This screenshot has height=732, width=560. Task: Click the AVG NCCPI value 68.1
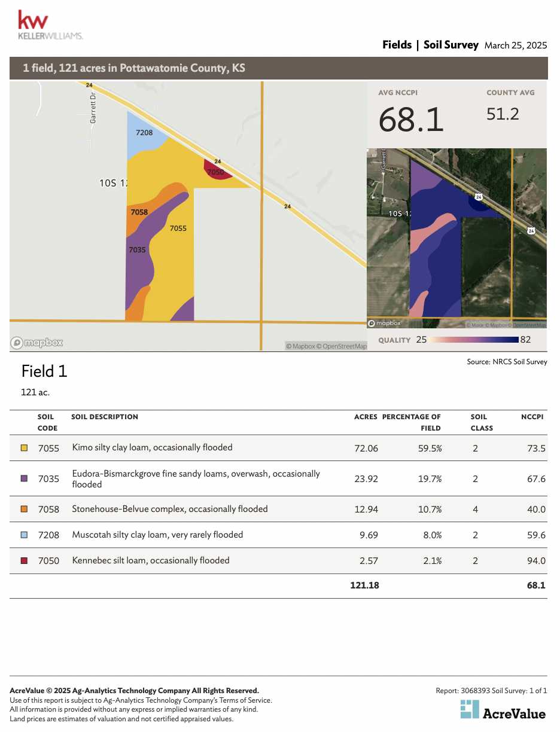[412, 120]
